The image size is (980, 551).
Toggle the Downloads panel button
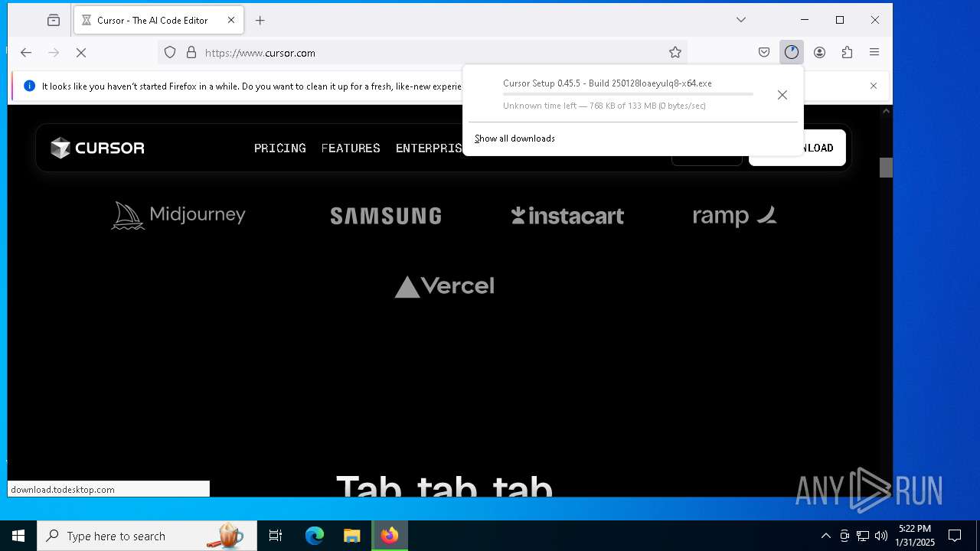click(x=792, y=53)
